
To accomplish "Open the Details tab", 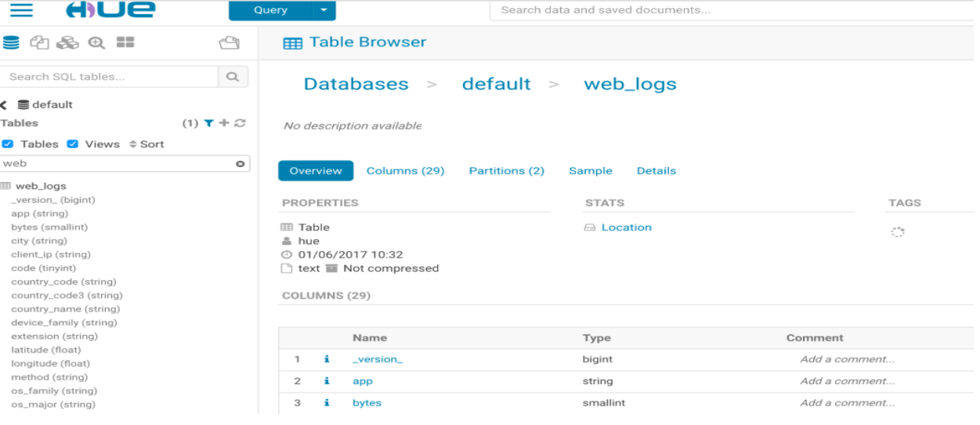I will (x=656, y=171).
